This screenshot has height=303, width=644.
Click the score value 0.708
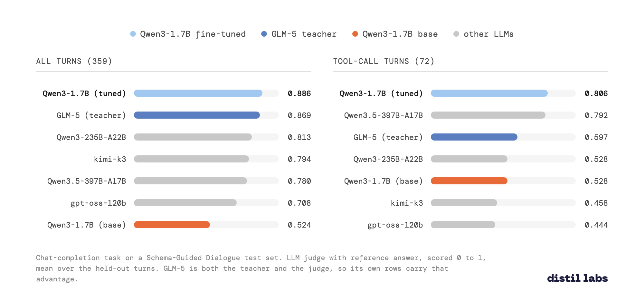coord(299,203)
